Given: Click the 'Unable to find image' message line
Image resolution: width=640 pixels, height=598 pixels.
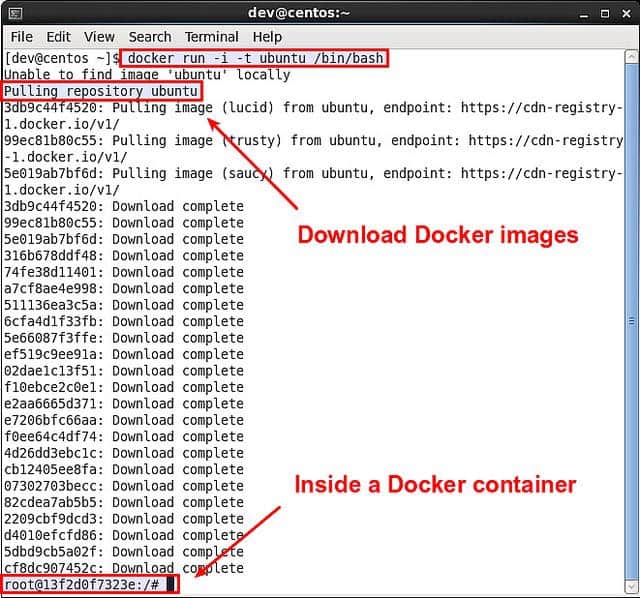Looking at the screenshot, I should (147, 75).
